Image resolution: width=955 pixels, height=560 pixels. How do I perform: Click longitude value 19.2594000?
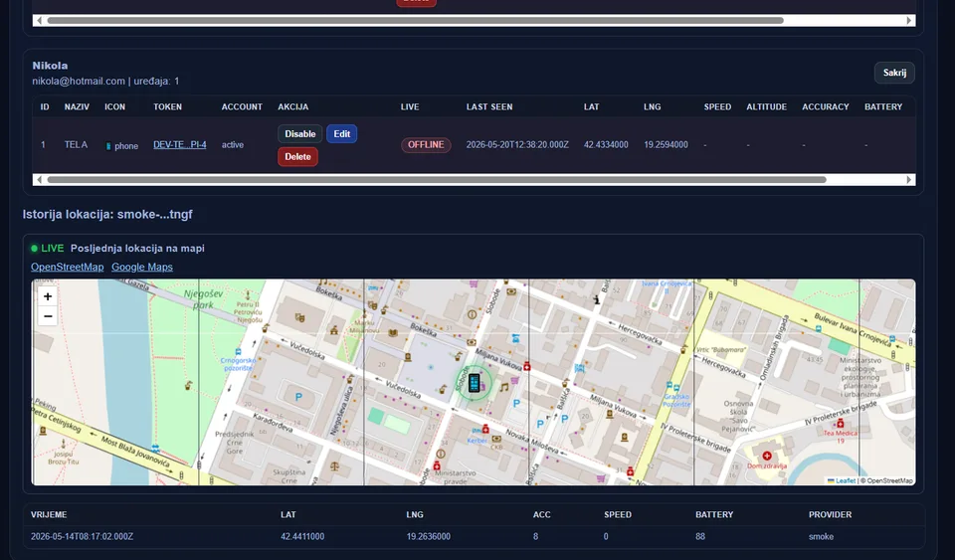(666, 145)
